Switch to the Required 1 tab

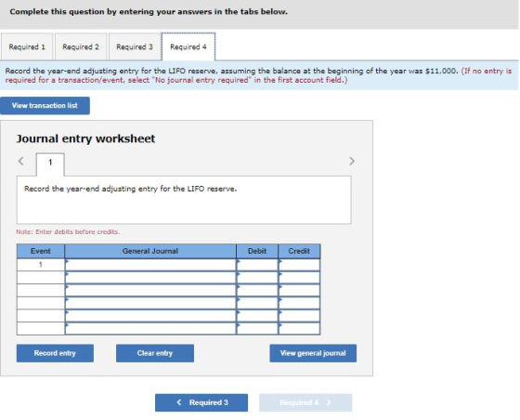(x=27, y=46)
